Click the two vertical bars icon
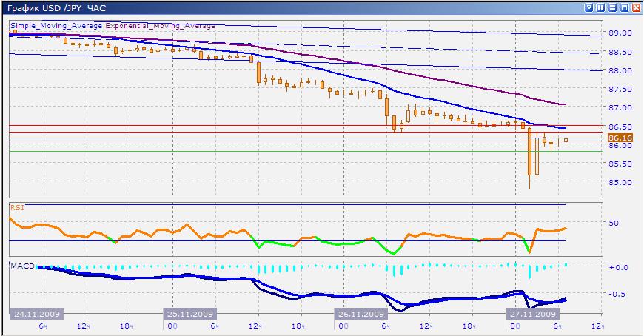644x336 pixels. coord(600,7)
